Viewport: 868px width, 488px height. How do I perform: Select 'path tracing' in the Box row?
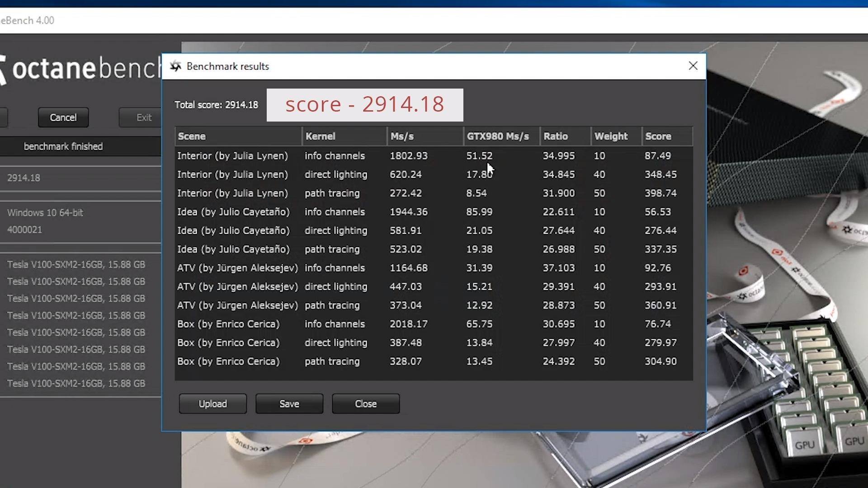tap(332, 361)
